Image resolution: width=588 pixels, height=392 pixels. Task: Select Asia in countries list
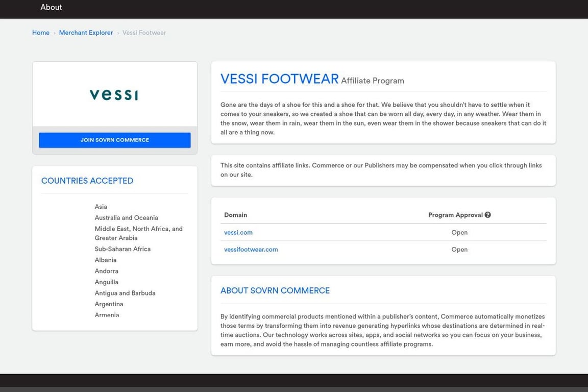(101, 207)
